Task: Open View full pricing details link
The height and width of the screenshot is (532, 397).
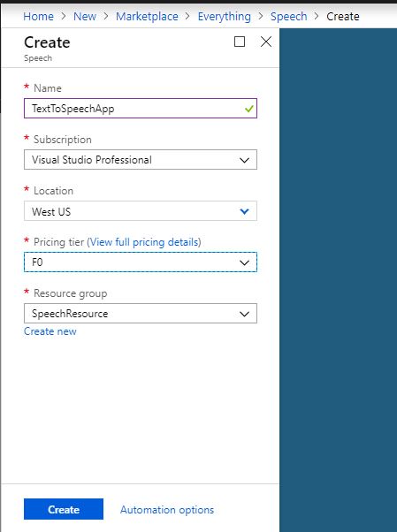Action: click(x=144, y=242)
